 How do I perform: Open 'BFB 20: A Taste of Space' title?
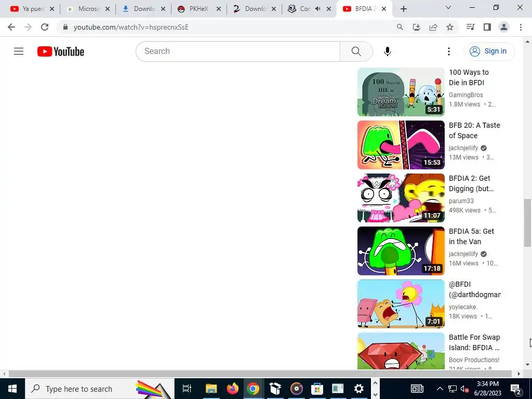(x=474, y=130)
